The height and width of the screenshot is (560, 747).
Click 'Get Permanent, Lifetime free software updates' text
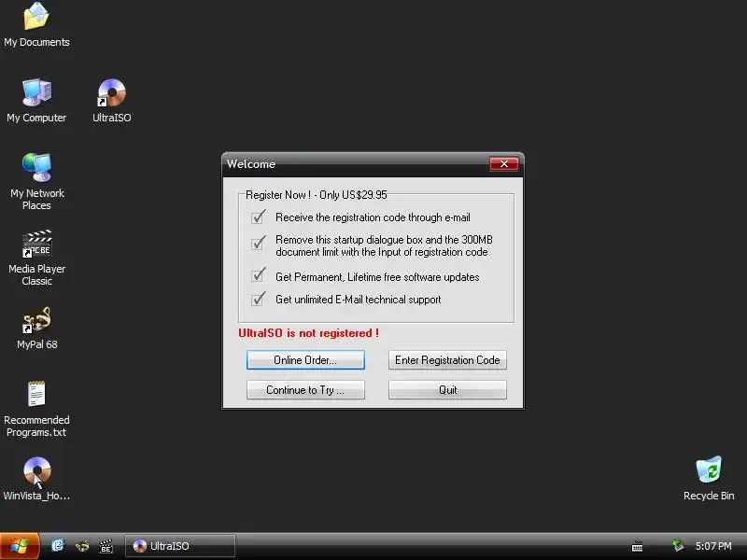coord(377,277)
